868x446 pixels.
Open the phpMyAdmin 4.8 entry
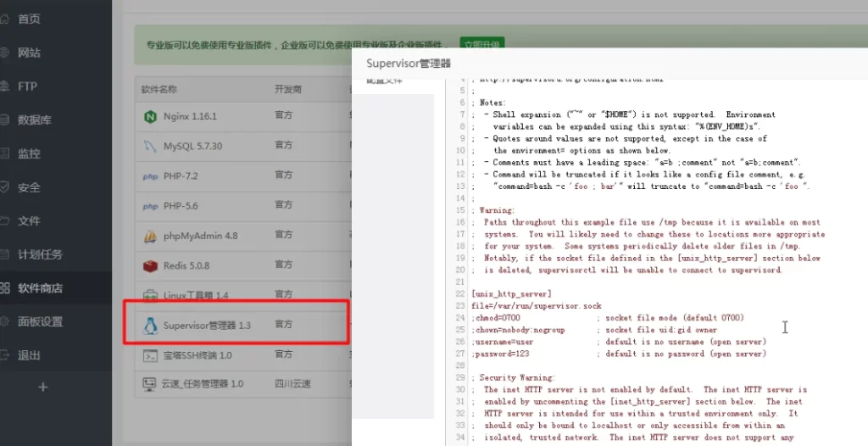point(200,236)
